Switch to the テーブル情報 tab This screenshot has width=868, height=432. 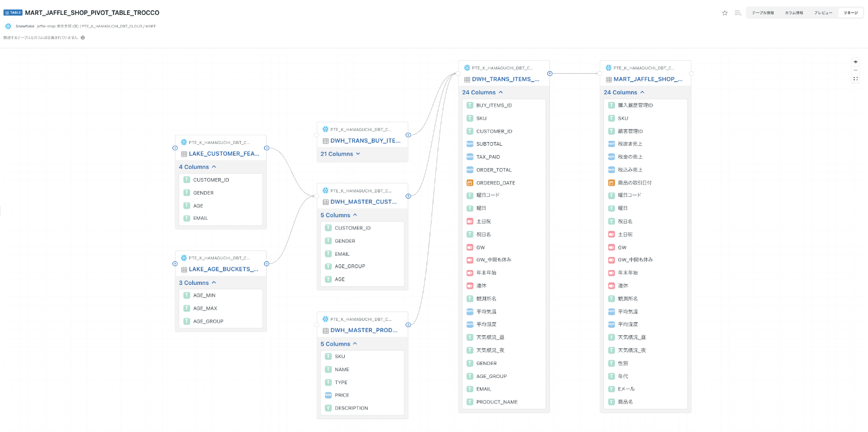tap(763, 12)
